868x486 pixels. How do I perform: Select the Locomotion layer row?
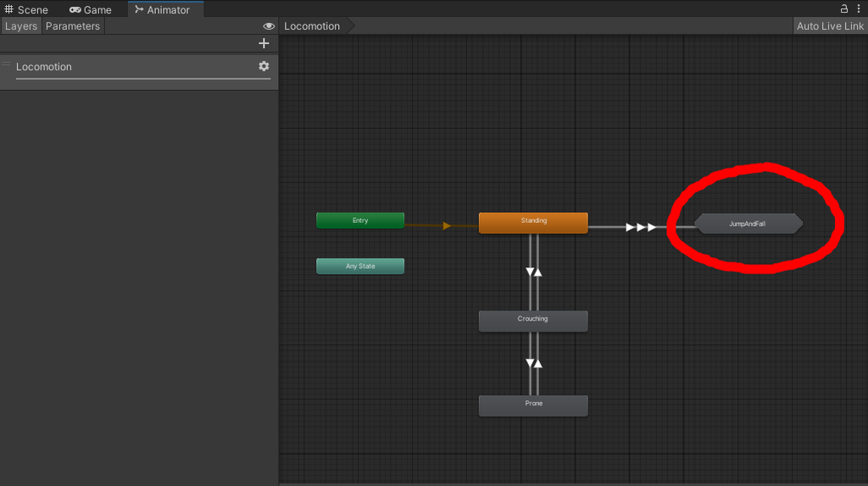point(139,71)
